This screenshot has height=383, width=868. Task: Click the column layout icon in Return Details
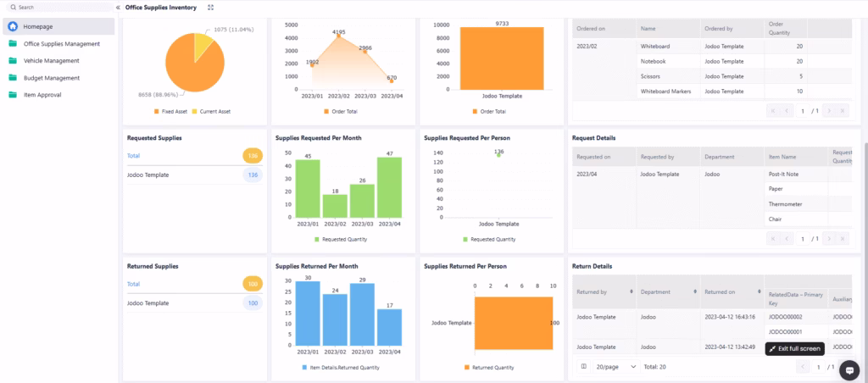(583, 367)
